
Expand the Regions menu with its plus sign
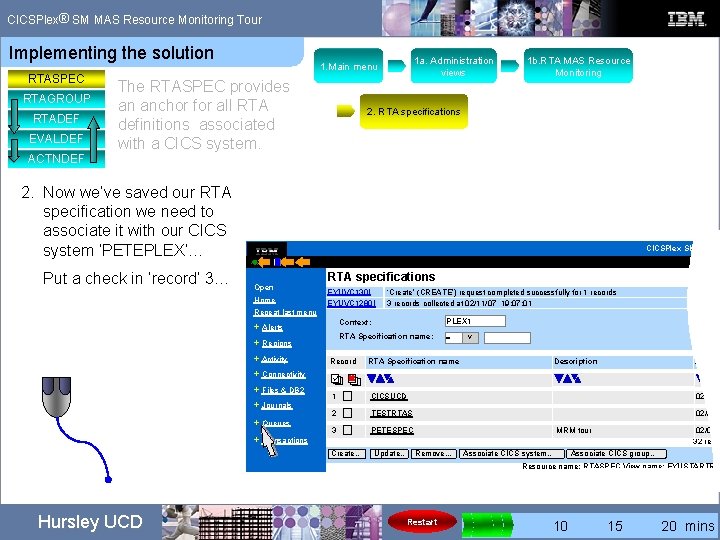(x=257, y=343)
